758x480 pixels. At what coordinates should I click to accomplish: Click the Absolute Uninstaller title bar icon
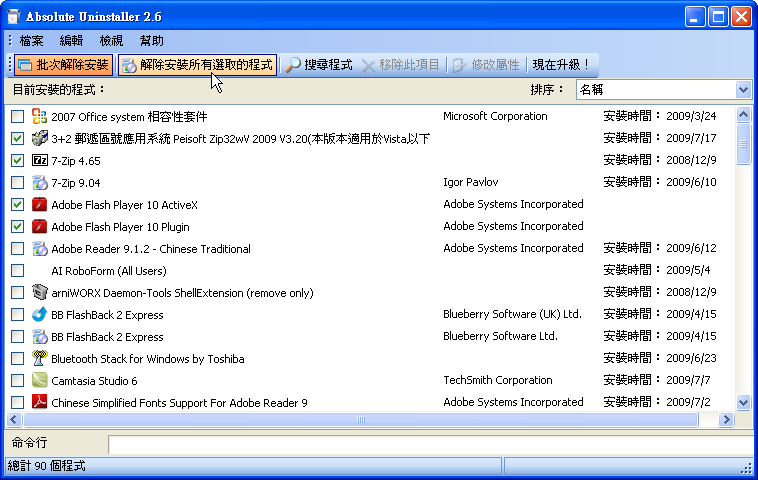coord(14,16)
